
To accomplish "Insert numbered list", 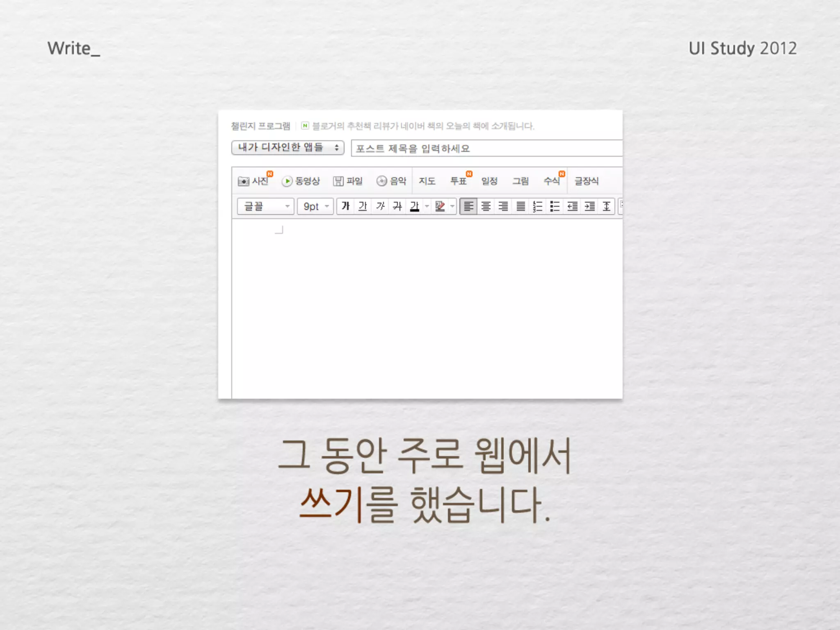I will click(x=537, y=206).
